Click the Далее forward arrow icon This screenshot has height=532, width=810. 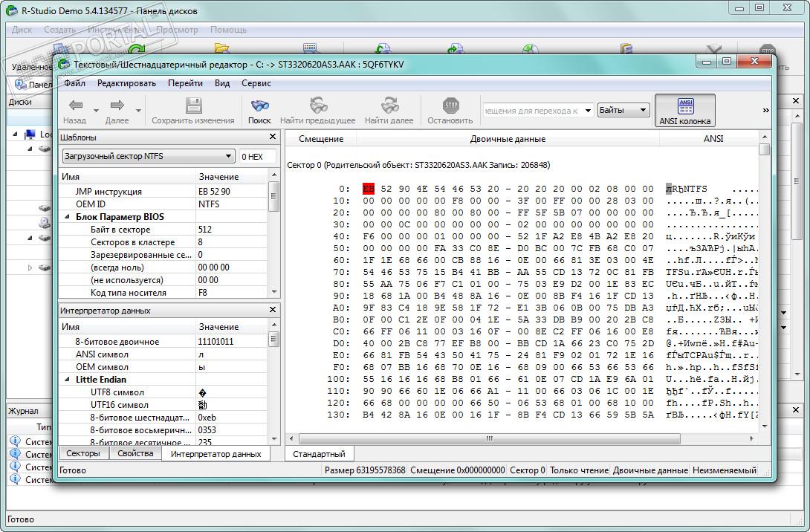coord(117,106)
